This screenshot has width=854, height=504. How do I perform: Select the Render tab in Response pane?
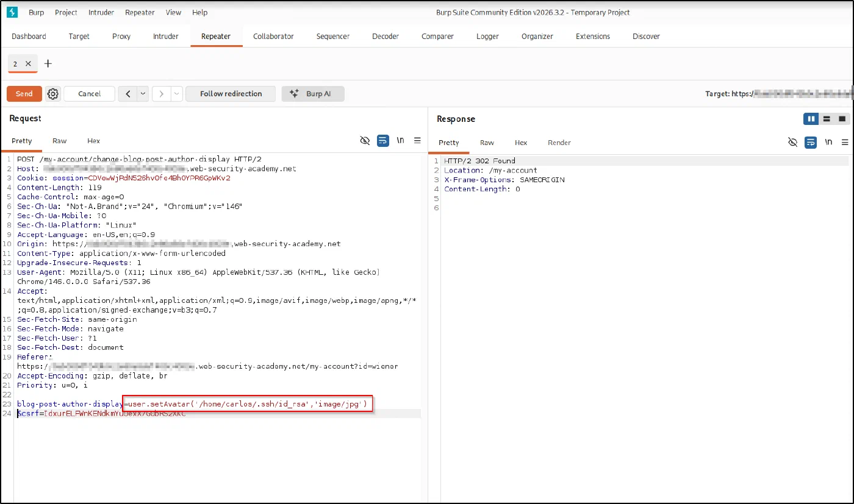[x=559, y=143]
